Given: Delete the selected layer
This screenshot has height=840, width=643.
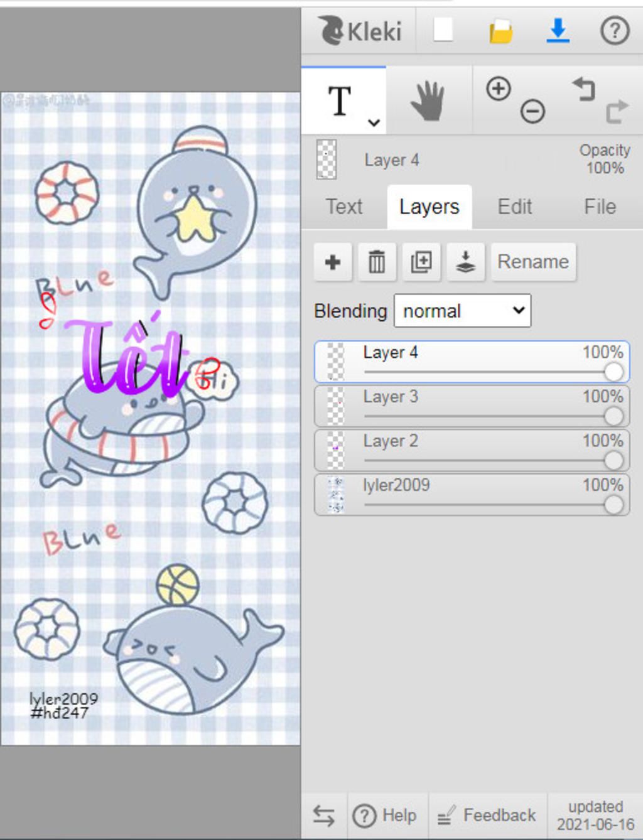Looking at the screenshot, I should pyautogui.click(x=377, y=262).
